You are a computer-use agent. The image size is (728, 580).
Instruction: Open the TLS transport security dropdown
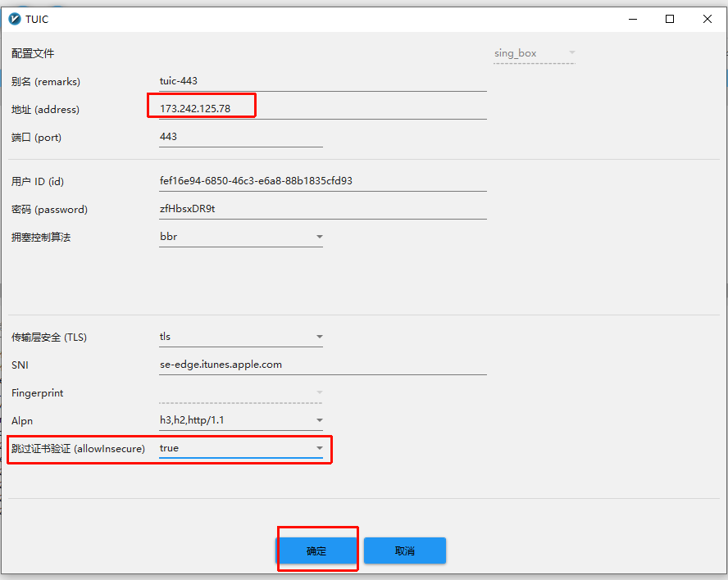pos(319,337)
